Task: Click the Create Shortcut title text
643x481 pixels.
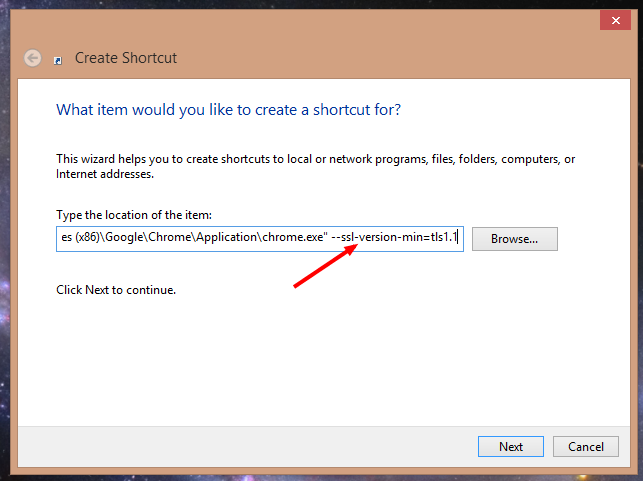Action: pos(126,58)
